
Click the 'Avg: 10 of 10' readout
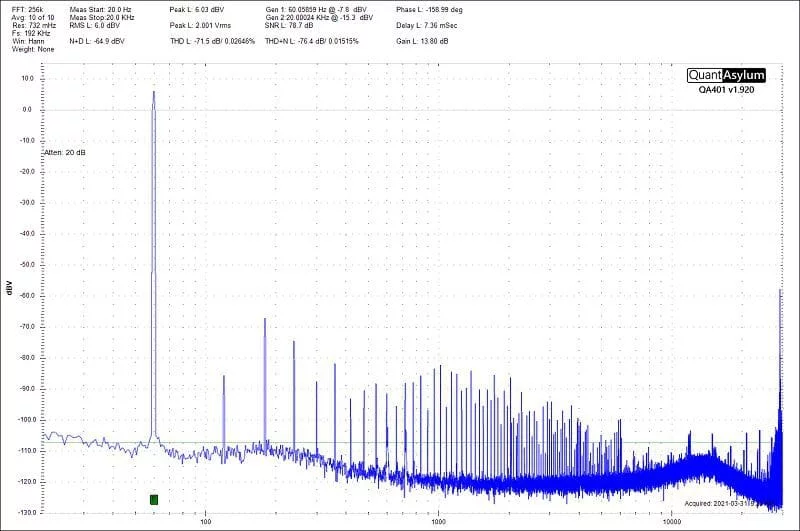pyautogui.click(x=33, y=17)
